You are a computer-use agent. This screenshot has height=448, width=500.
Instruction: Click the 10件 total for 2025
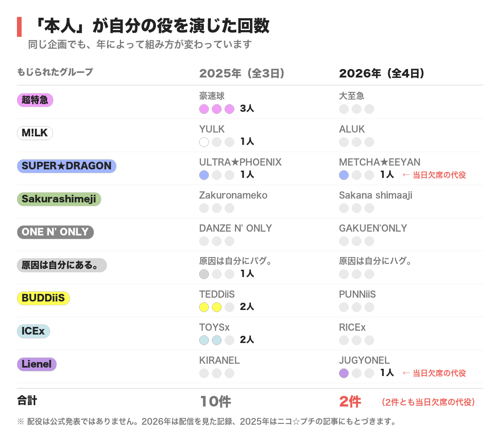[x=216, y=401]
